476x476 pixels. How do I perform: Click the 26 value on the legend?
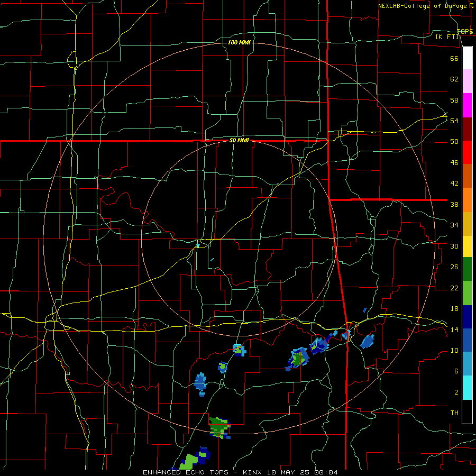click(x=454, y=267)
